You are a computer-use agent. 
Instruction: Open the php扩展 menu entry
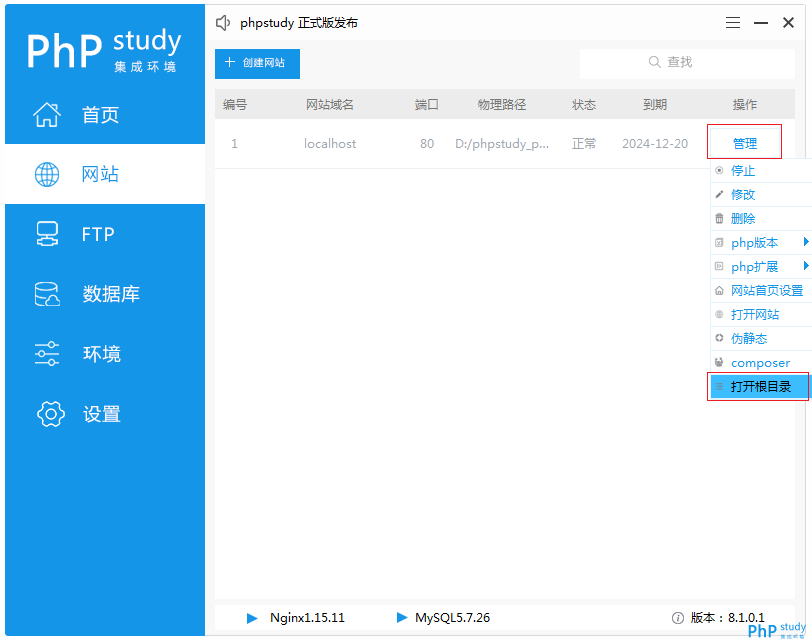(x=761, y=267)
